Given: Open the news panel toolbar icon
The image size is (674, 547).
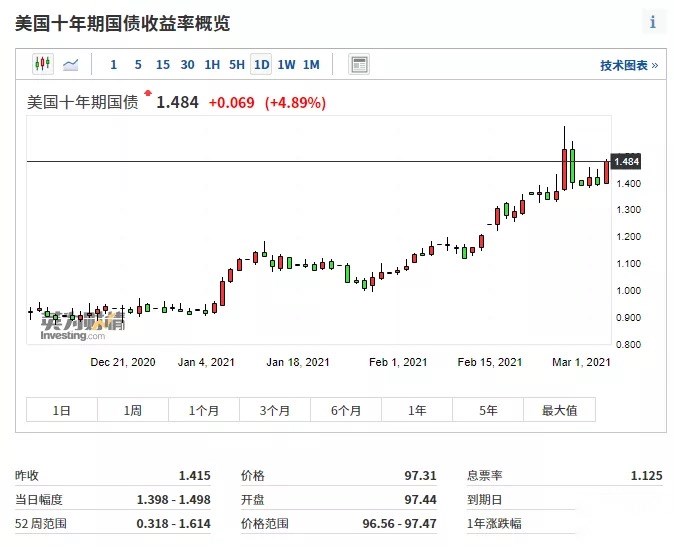Looking at the screenshot, I should coord(359,65).
